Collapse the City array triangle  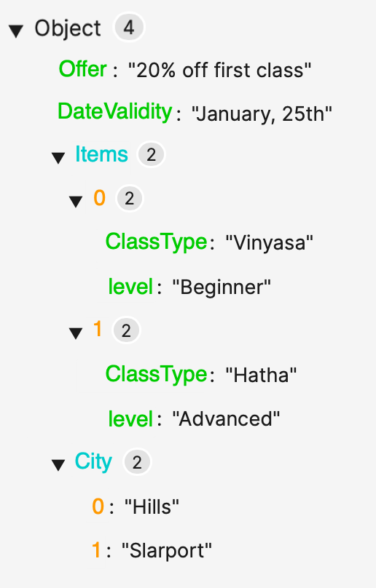tap(58, 465)
